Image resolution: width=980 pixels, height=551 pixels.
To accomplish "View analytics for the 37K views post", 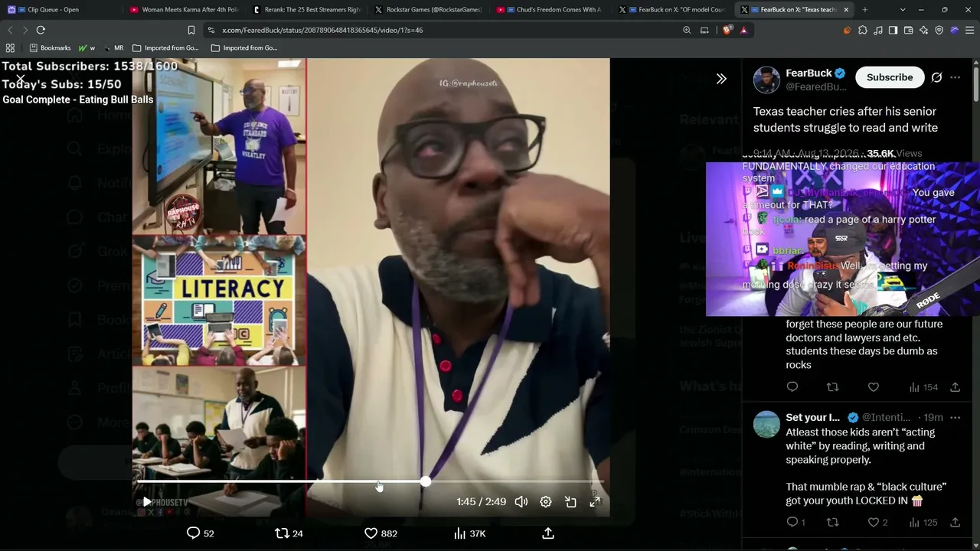I will click(x=469, y=533).
